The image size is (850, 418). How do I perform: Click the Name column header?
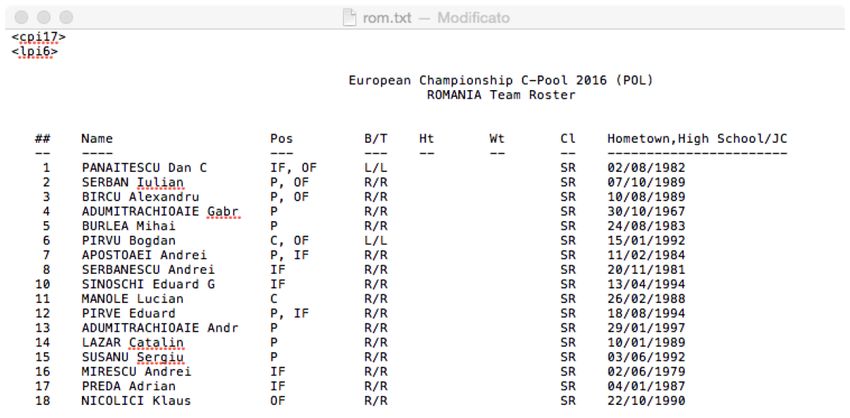pyautogui.click(x=97, y=138)
